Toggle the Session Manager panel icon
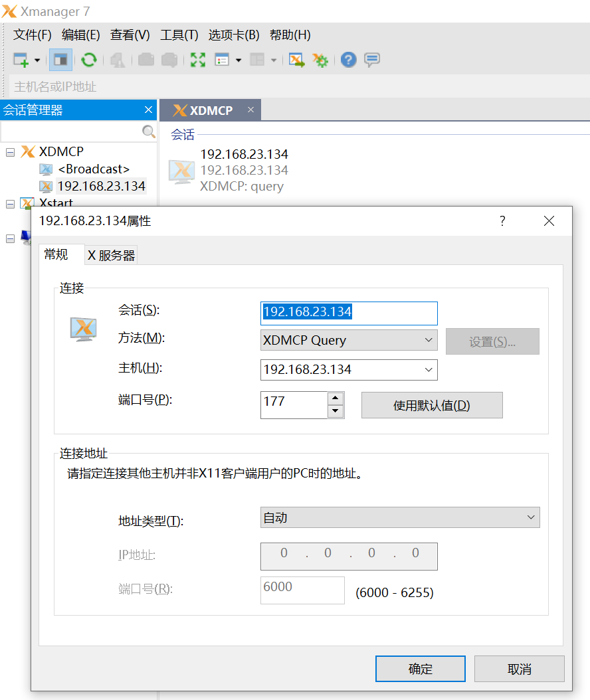The image size is (590, 700). click(x=60, y=60)
